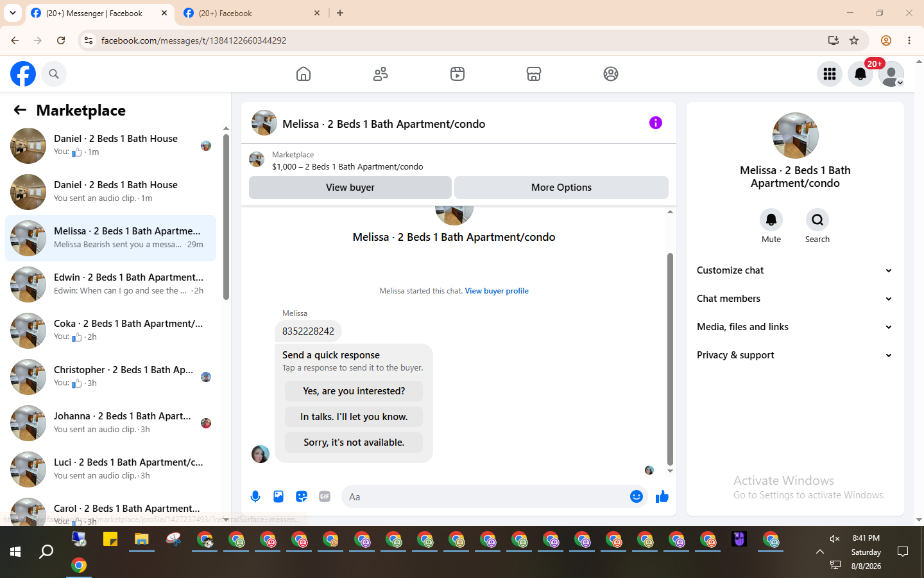The height and width of the screenshot is (578, 924).
Task: Send quick response 'Yes, are you interested?'
Action: [x=354, y=391]
